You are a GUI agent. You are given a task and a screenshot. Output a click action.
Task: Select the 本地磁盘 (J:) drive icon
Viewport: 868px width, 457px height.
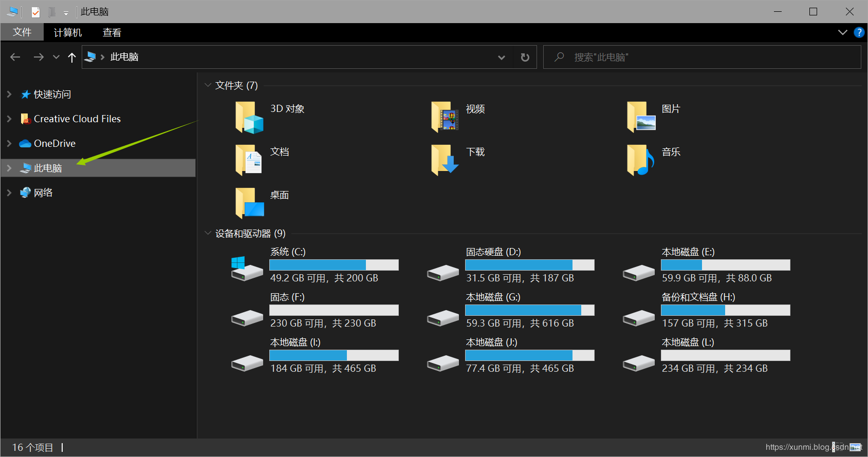point(443,363)
